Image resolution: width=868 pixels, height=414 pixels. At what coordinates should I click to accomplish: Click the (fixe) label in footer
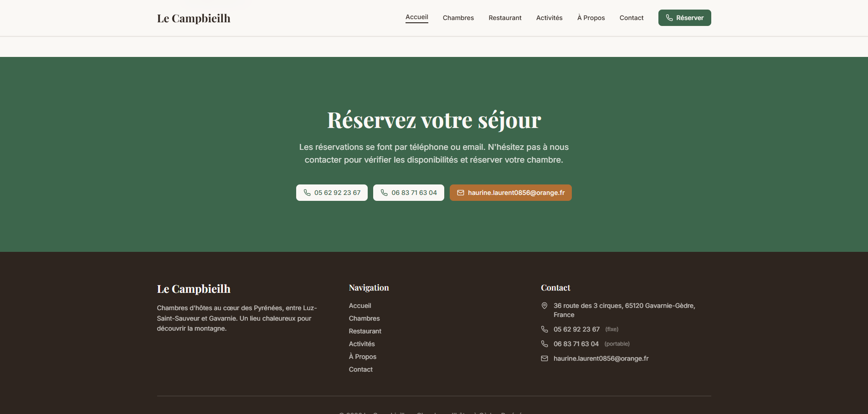[611, 329]
